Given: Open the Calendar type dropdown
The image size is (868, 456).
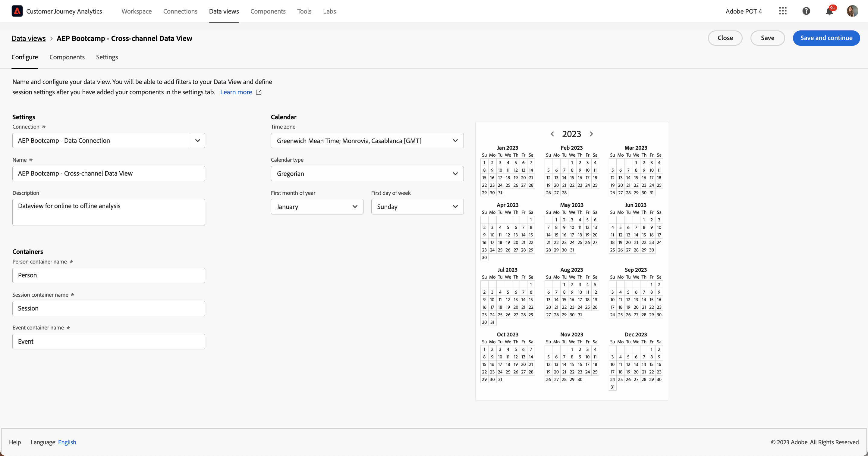Looking at the screenshot, I should [x=367, y=174].
